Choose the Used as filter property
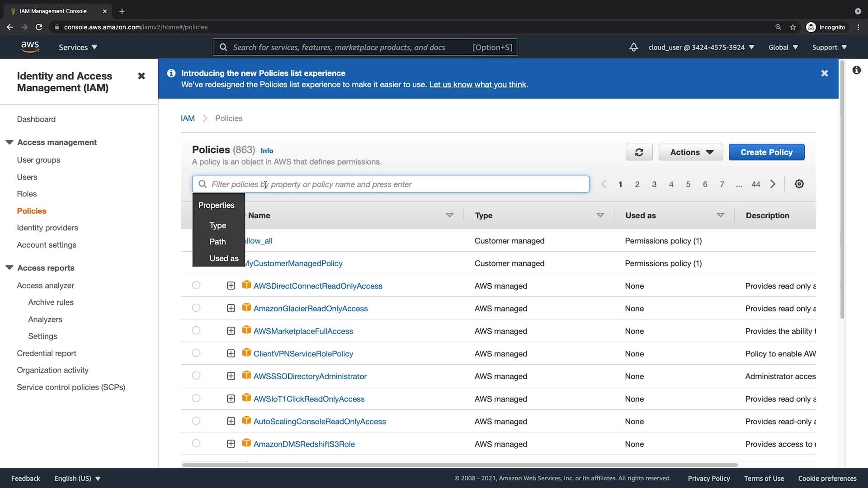The image size is (868, 488). click(224, 258)
